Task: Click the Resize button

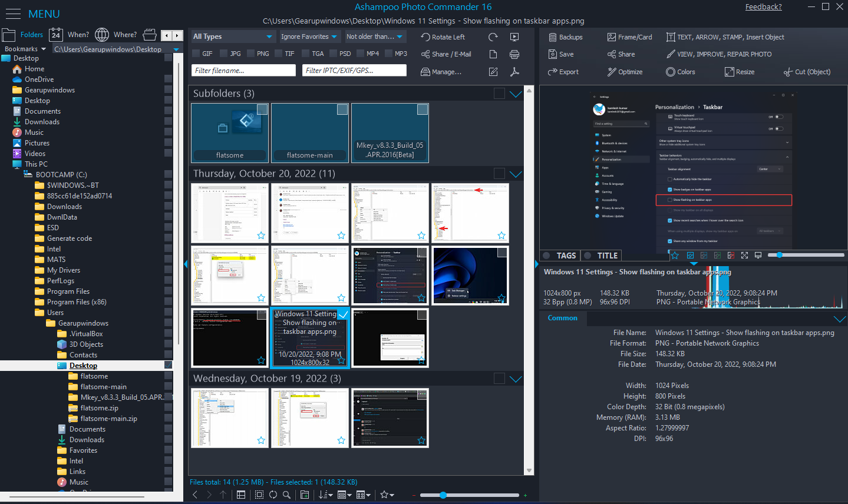Action: 740,72
